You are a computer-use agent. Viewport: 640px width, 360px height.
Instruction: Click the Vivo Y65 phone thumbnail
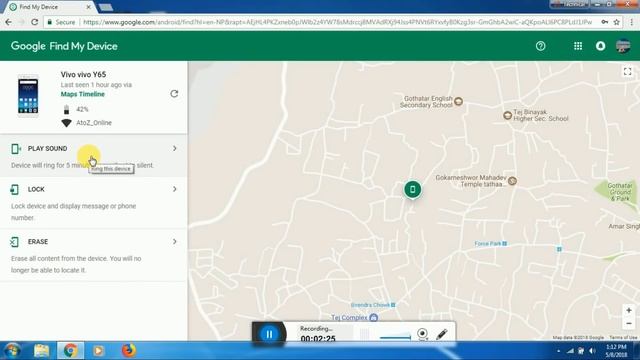coord(28,96)
